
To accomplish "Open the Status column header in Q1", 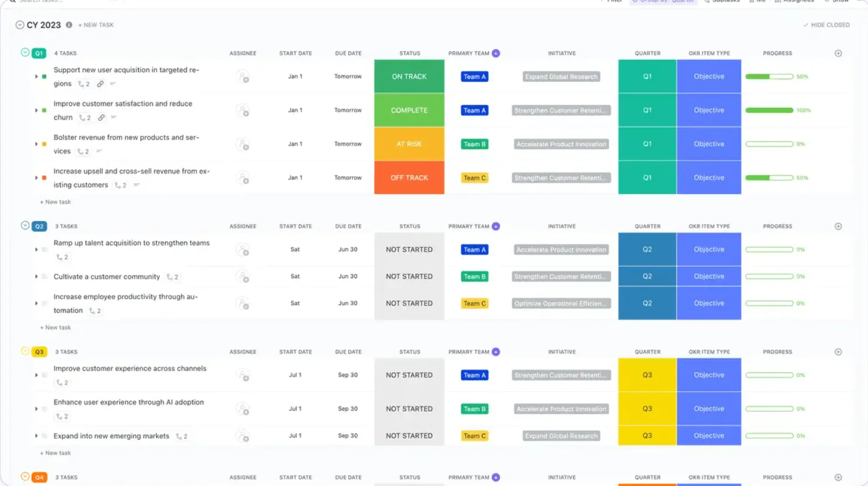I will pos(409,53).
